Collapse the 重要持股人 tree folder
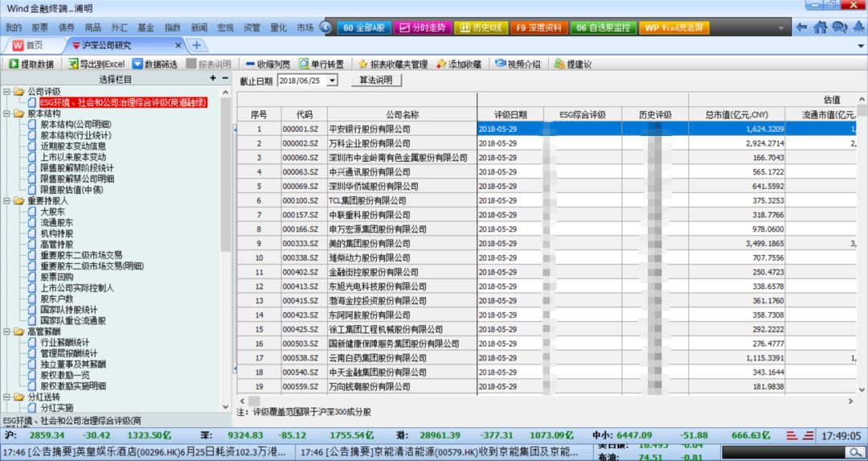Viewport: 868px width, 461px height. pos(6,200)
